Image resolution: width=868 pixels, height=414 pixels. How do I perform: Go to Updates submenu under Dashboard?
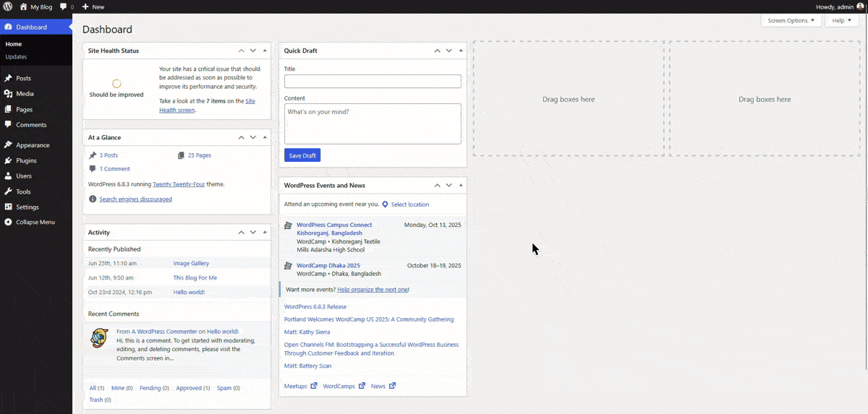coord(16,56)
